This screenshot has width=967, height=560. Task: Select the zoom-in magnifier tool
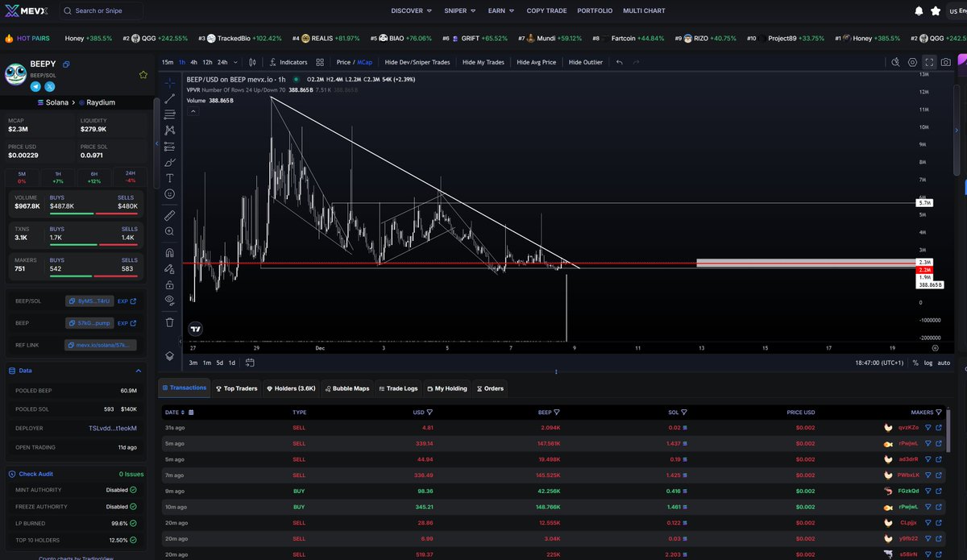(170, 231)
